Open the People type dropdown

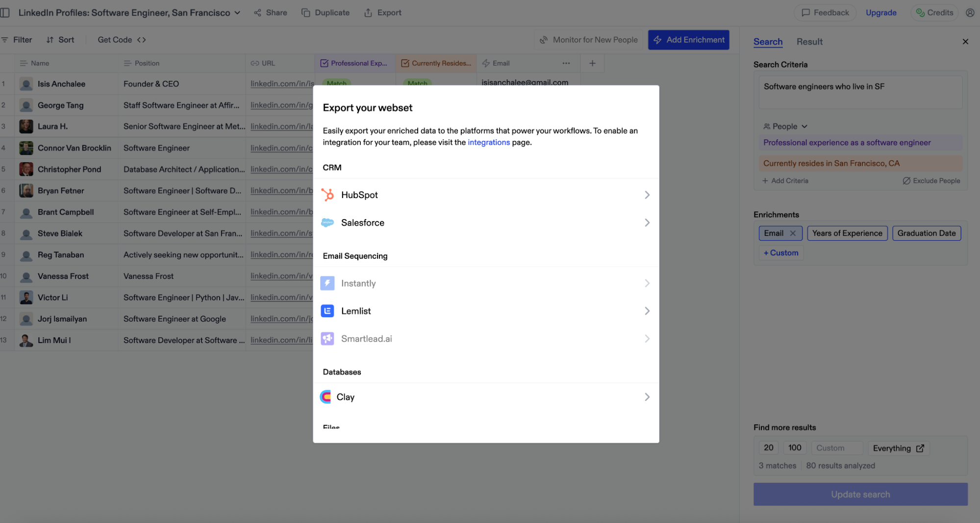click(x=785, y=126)
